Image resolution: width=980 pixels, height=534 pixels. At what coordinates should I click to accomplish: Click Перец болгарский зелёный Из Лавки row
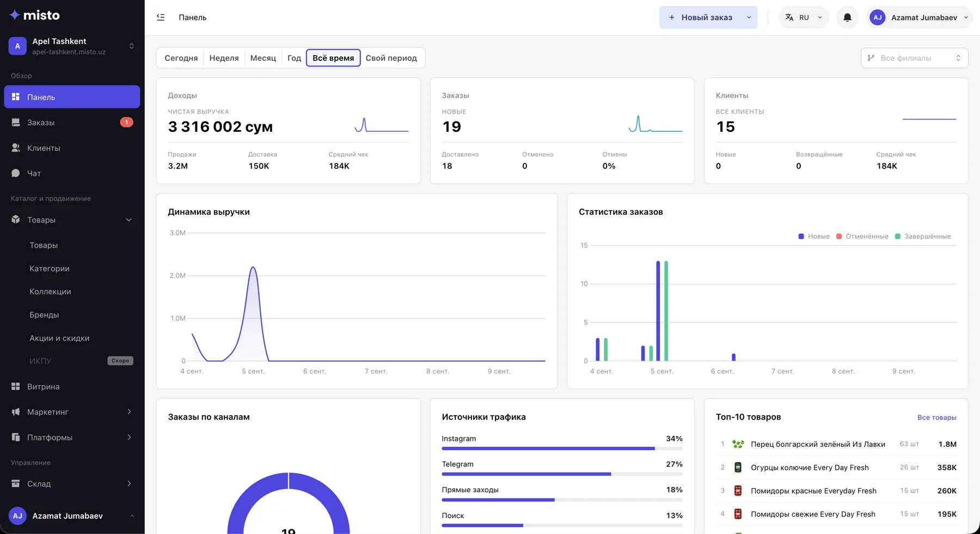coord(836,444)
